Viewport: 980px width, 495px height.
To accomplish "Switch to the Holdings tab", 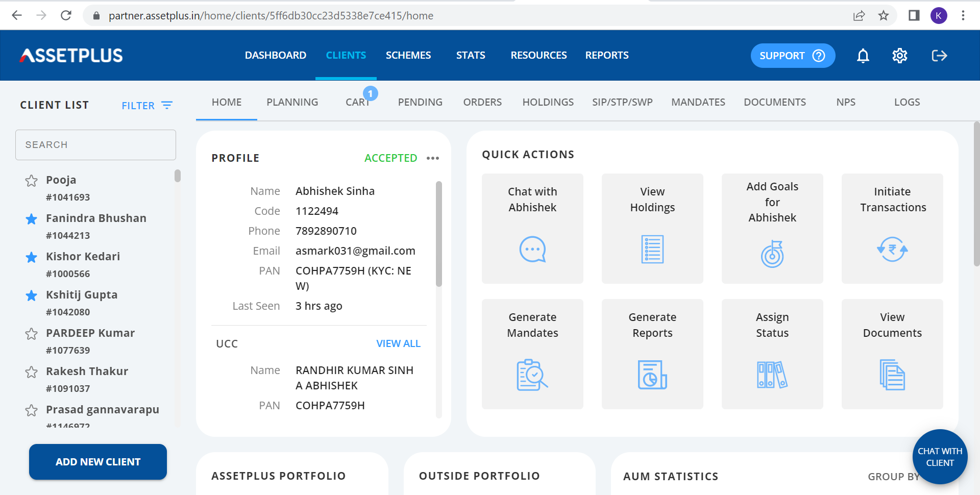I will (x=548, y=102).
